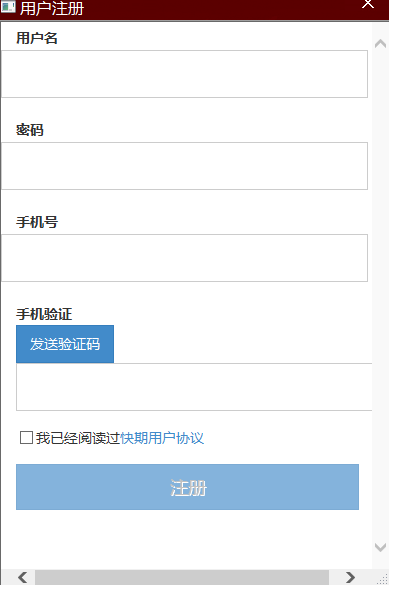
Task: Click the 手机验证 section label
Action: click(44, 314)
